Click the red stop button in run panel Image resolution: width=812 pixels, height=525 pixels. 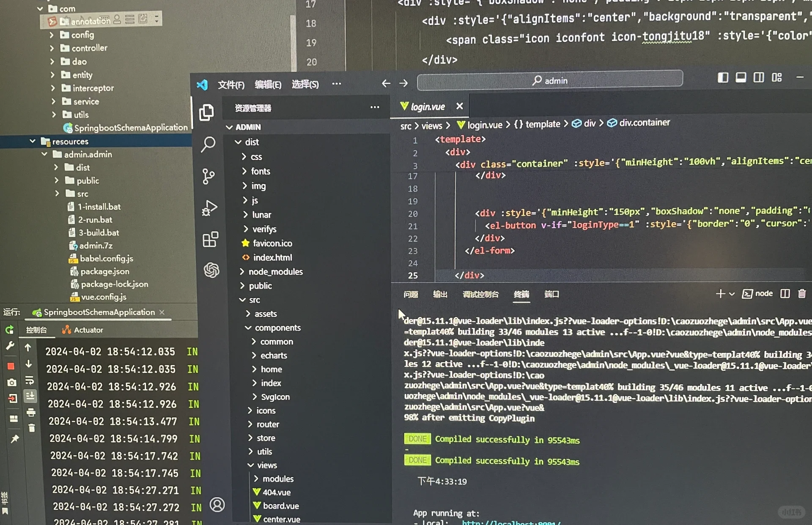pos(11,366)
